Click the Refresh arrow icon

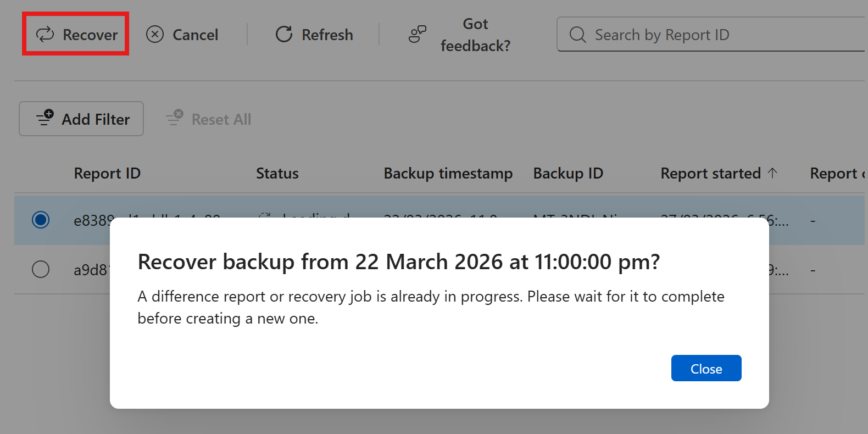point(284,34)
